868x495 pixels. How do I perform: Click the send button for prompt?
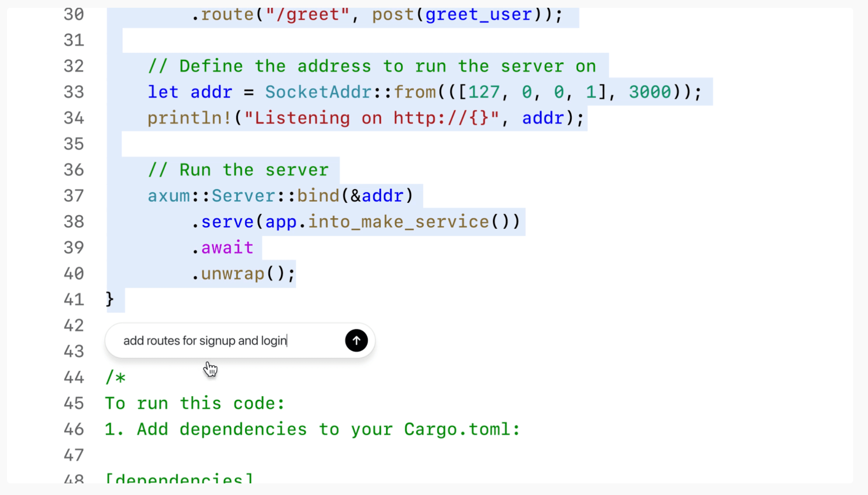[355, 340]
